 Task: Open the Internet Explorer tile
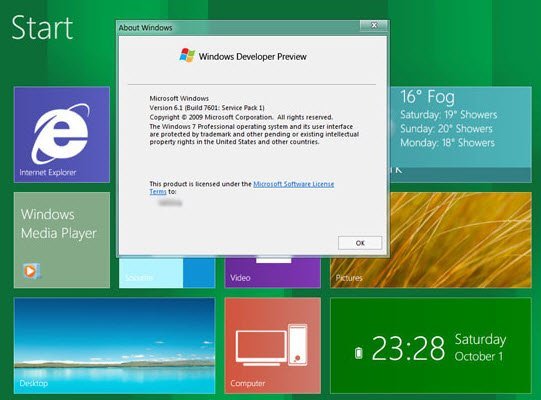[62, 135]
